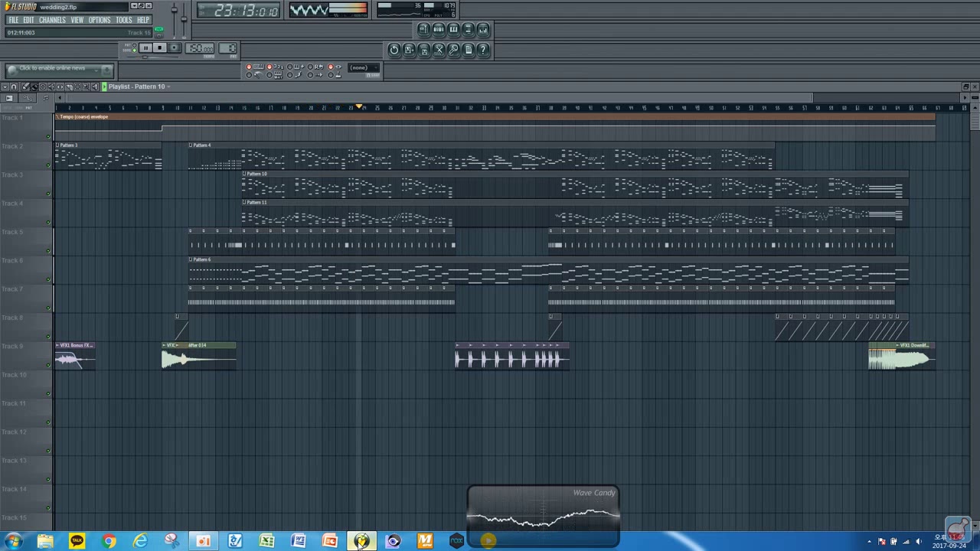
Task: Open the Piano Roll view icon
Action: pyautogui.click(x=453, y=29)
